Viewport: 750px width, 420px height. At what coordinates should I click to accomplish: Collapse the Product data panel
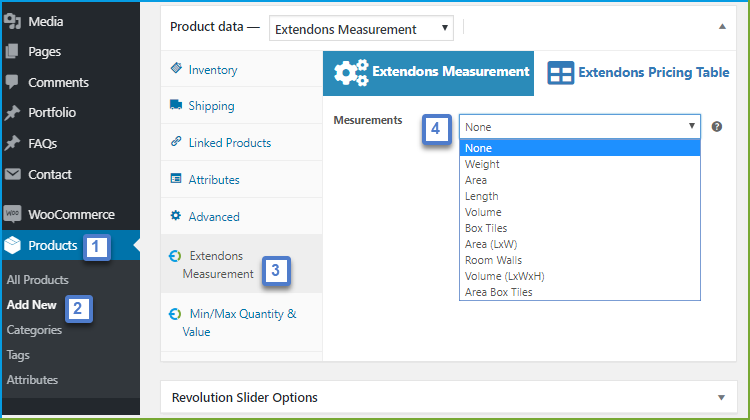coord(723,27)
